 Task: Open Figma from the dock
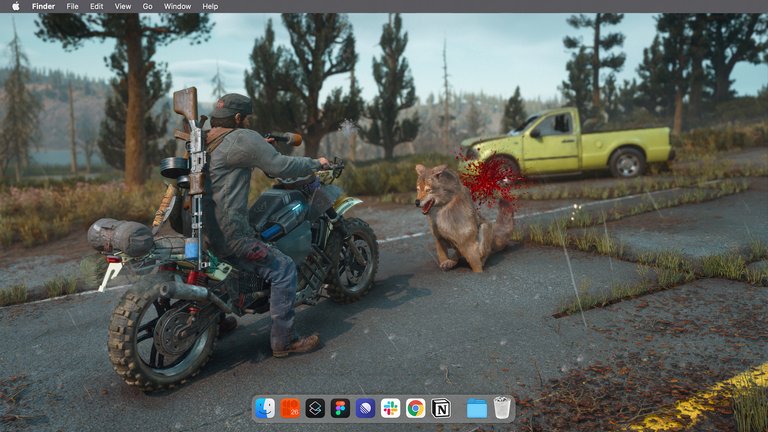pyautogui.click(x=340, y=408)
